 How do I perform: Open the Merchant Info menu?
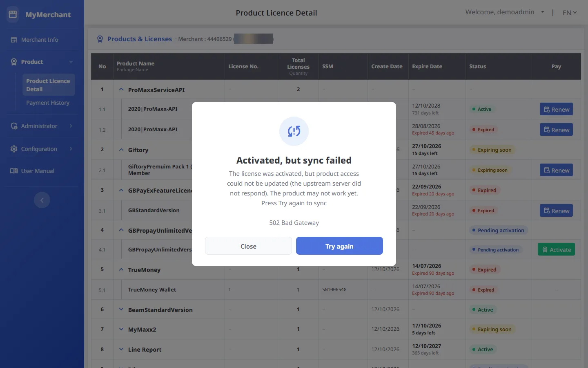point(42,40)
